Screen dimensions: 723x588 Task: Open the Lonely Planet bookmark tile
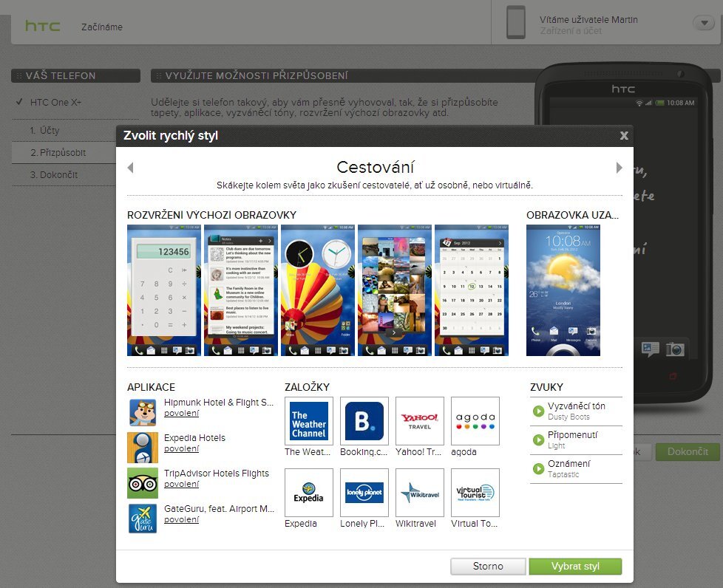(364, 491)
